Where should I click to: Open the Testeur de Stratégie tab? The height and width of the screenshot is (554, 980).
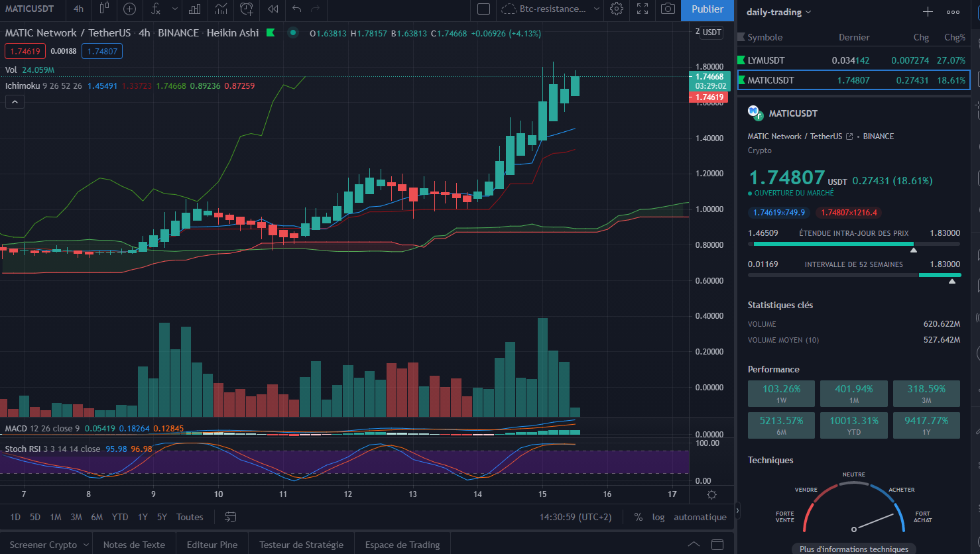[x=302, y=545]
